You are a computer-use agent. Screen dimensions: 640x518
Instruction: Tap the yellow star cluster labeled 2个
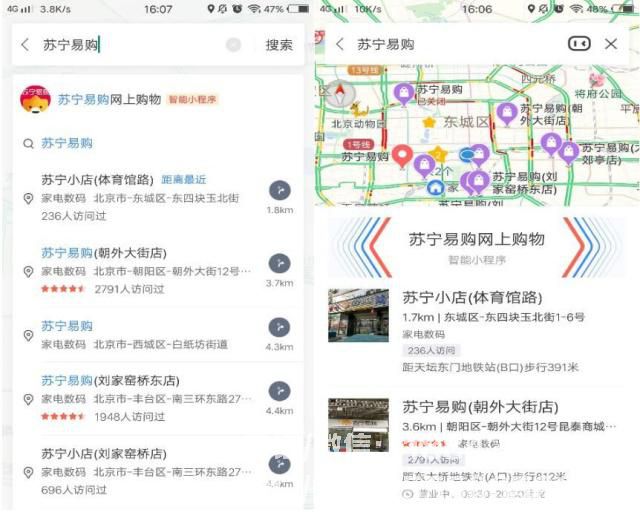coord(438,155)
